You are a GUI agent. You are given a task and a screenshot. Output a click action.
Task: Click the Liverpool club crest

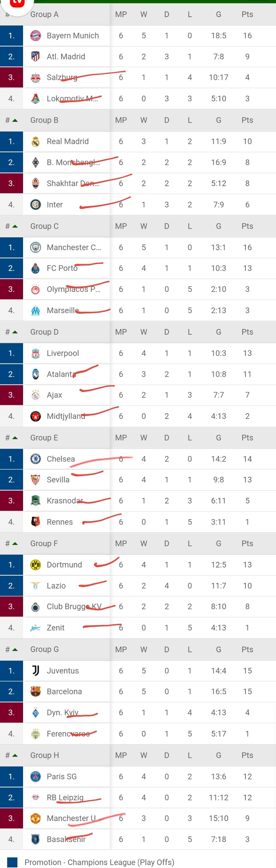coord(35,353)
